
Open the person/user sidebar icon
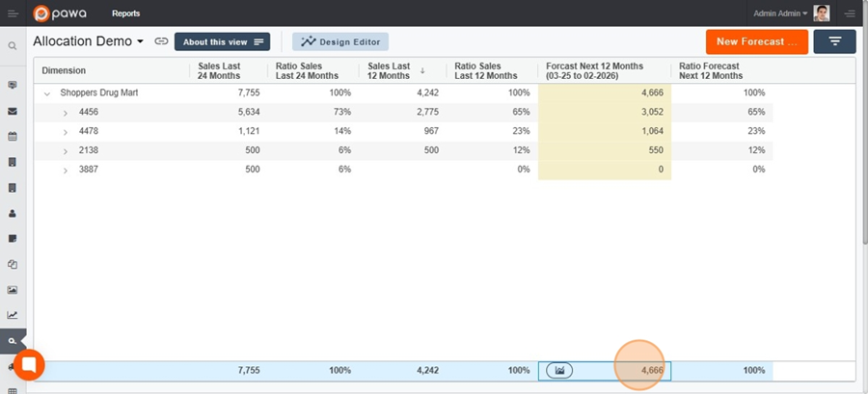(13, 213)
